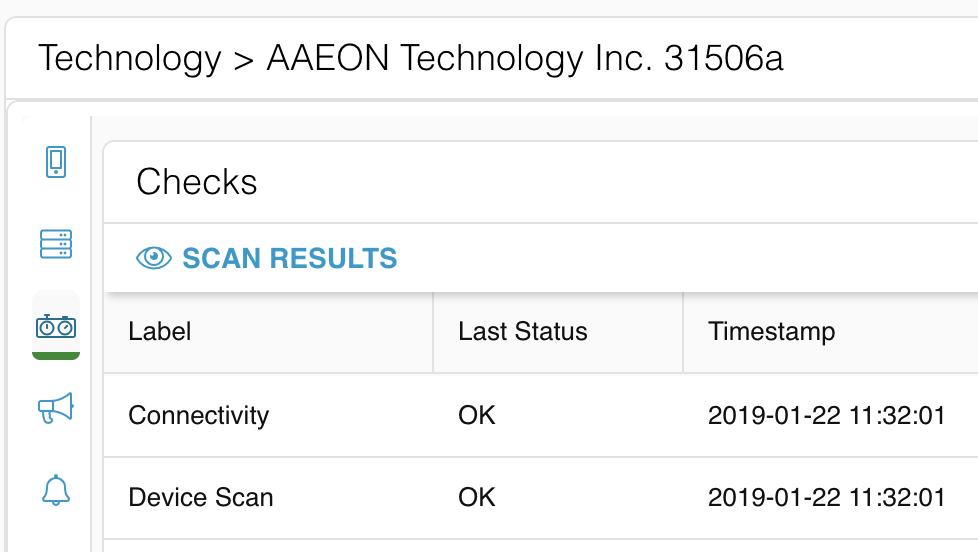Select the Device Scan check row label
Viewport: 978px width, 552px height.
[201, 498]
